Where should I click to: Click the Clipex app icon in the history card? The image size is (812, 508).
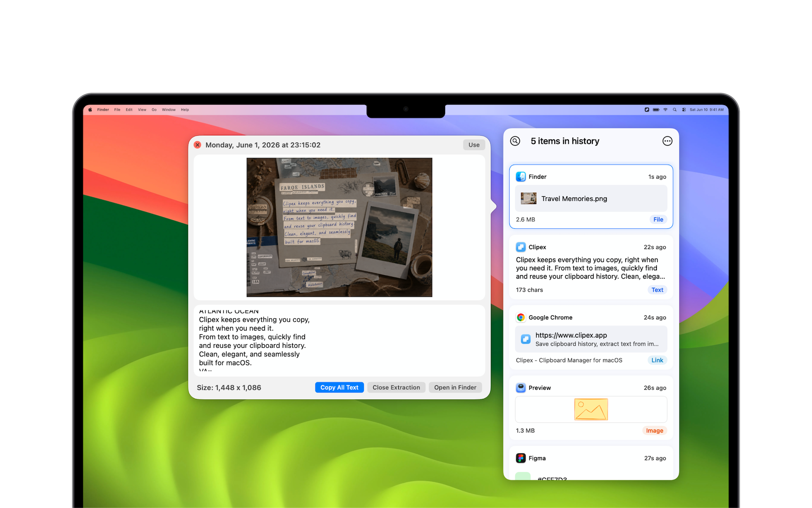point(521,247)
